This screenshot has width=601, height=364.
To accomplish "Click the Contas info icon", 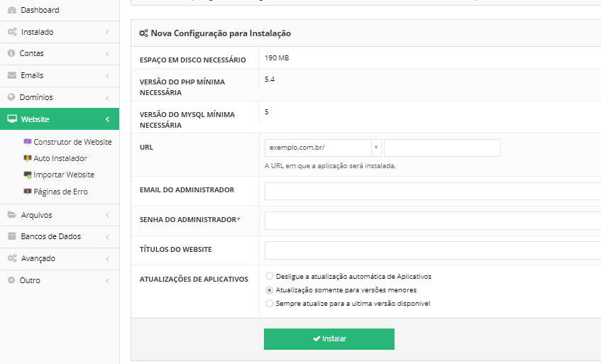I will point(11,54).
